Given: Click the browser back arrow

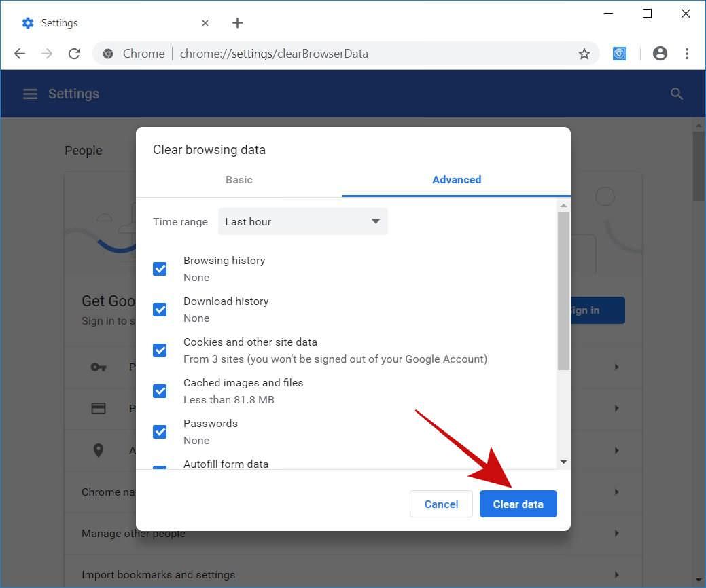Looking at the screenshot, I should coord(20,54).
